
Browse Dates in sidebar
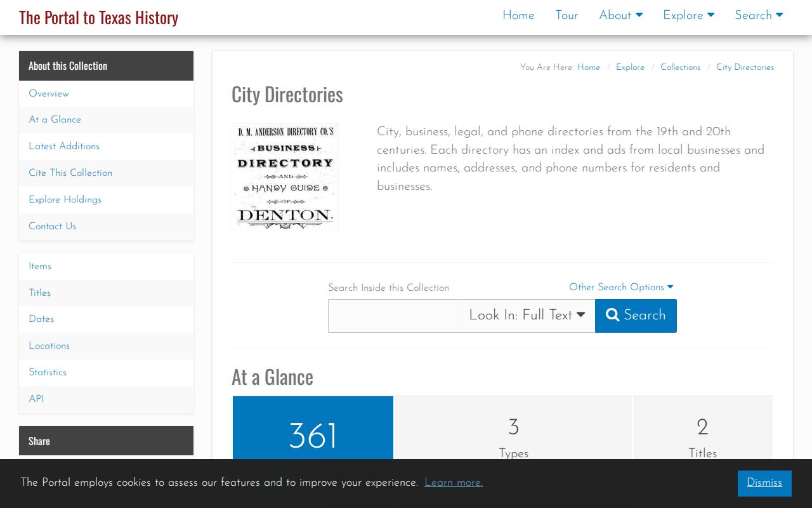(106, 319)
